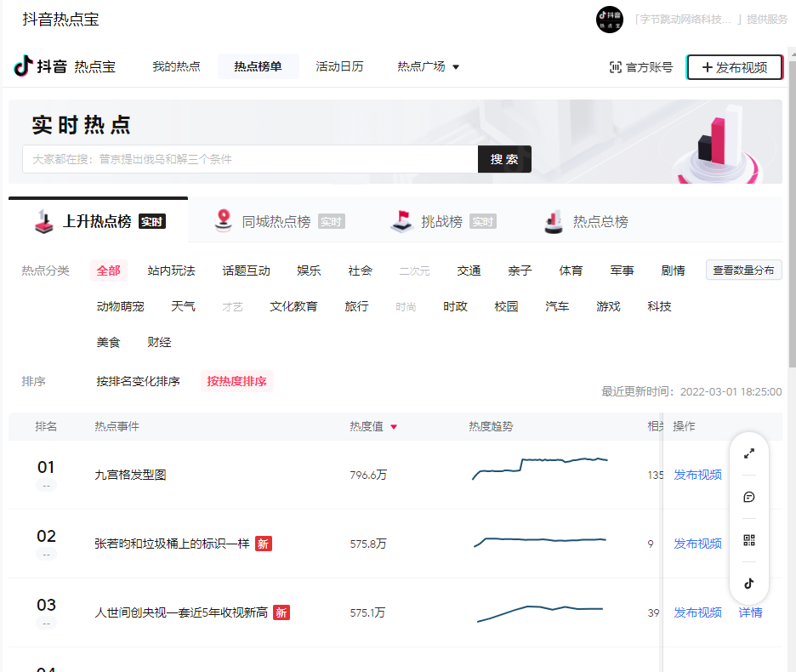Enable the 体育 category filter
The height and width of the screenshot is (672, 796).
(x=571, y=270)
